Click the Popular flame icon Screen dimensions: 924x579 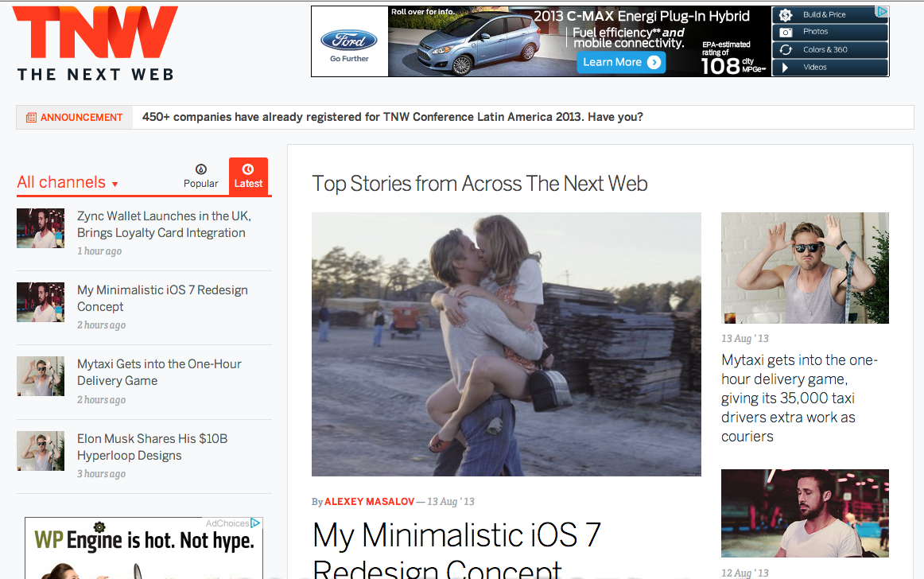201,169
